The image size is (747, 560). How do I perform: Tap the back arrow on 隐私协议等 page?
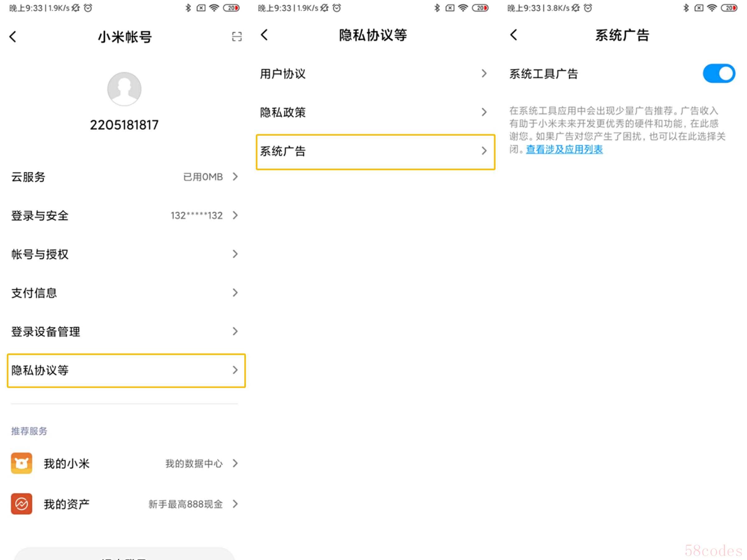[x=265, y=35]
